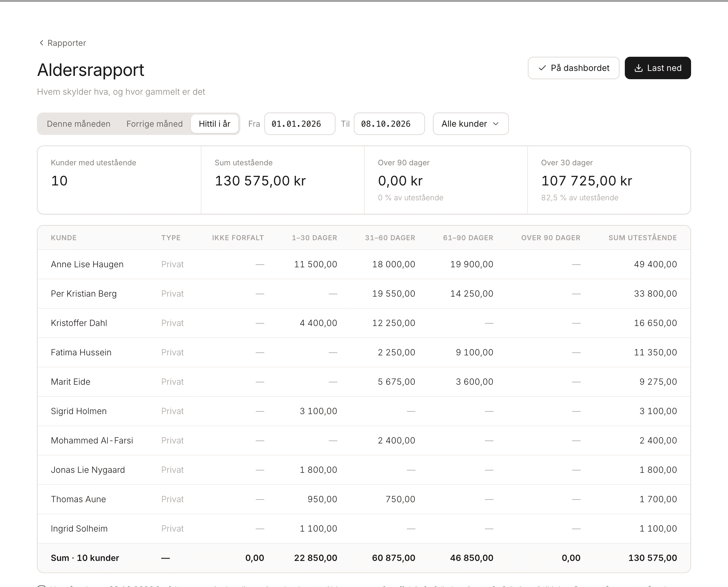
Task: Click the Til date field 08.10.2026
Action: tap(389, 124)
